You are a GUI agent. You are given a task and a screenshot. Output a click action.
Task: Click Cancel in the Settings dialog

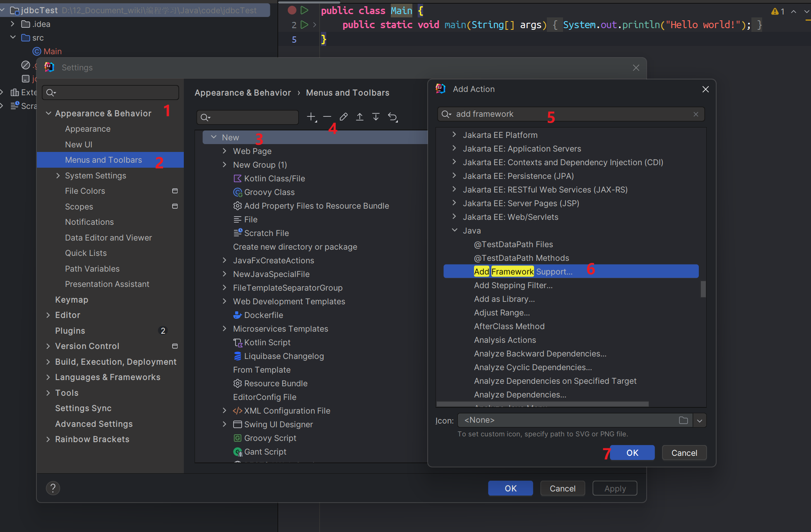(x=562, y=489)
